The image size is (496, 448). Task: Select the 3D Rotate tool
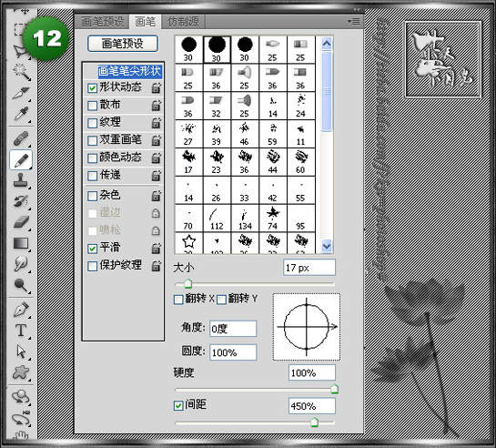click(x=22, y=397)
